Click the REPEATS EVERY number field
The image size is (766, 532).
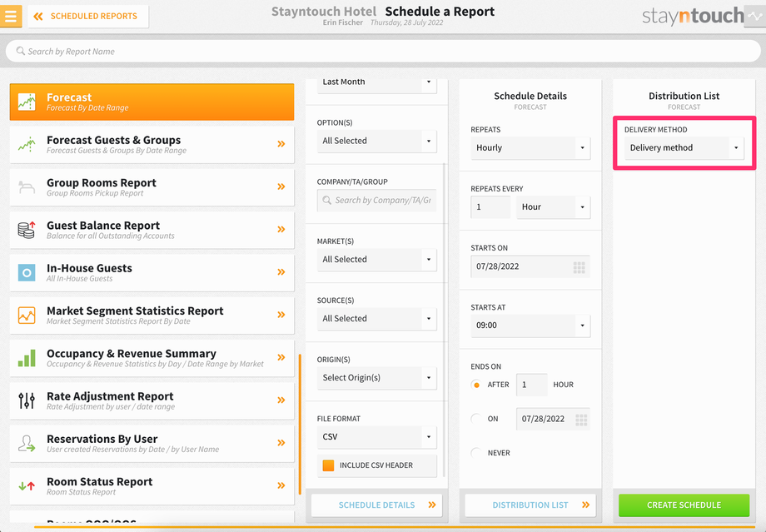490,206
